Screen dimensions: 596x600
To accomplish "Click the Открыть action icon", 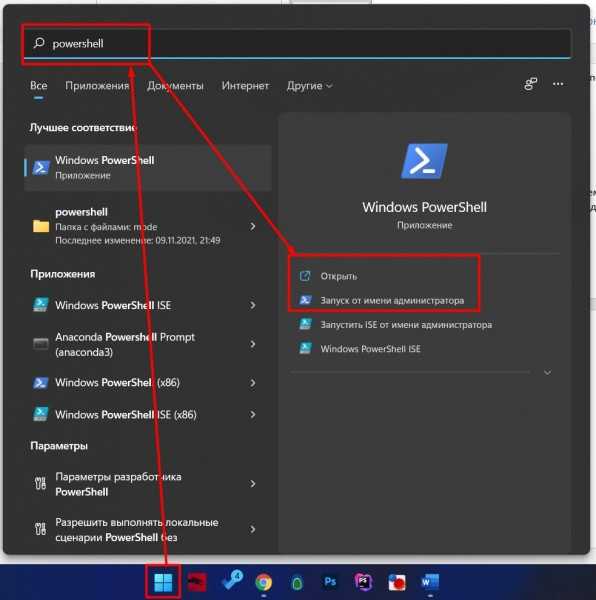I will click(305, 276).
